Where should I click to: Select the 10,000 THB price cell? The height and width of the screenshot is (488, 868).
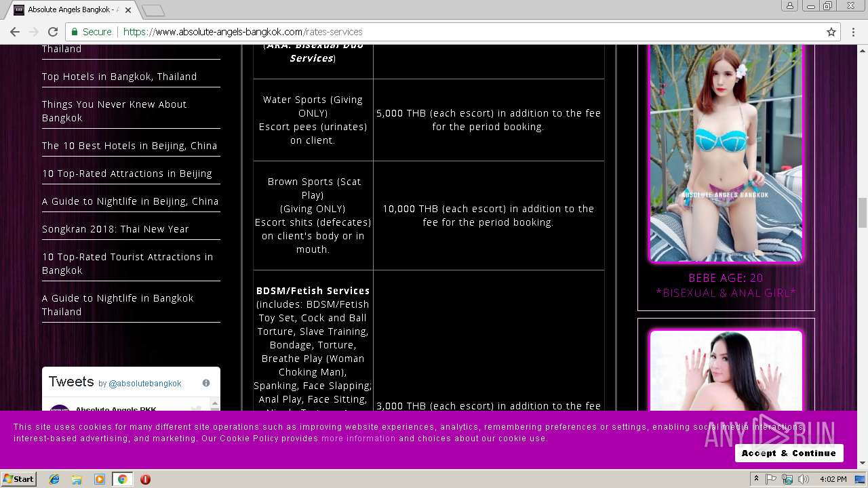pos(489,216)
